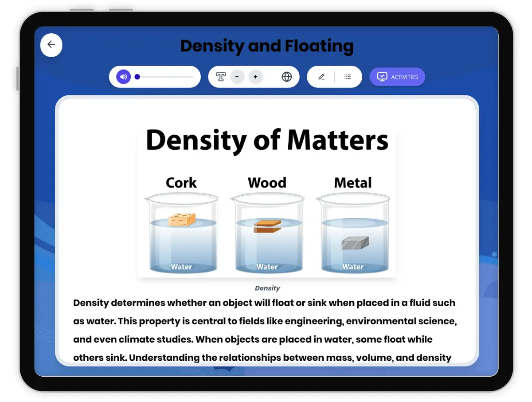
Task: Click the Density of Matters image heading
Action: [x=267, y=140]
